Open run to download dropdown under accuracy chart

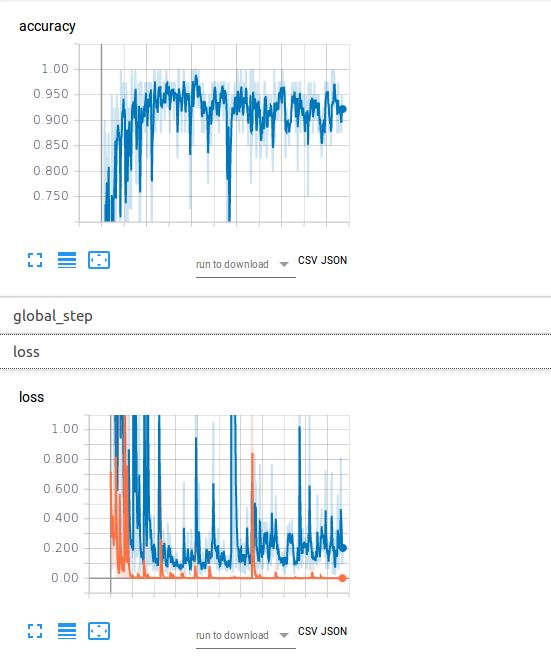coord(245,265)
